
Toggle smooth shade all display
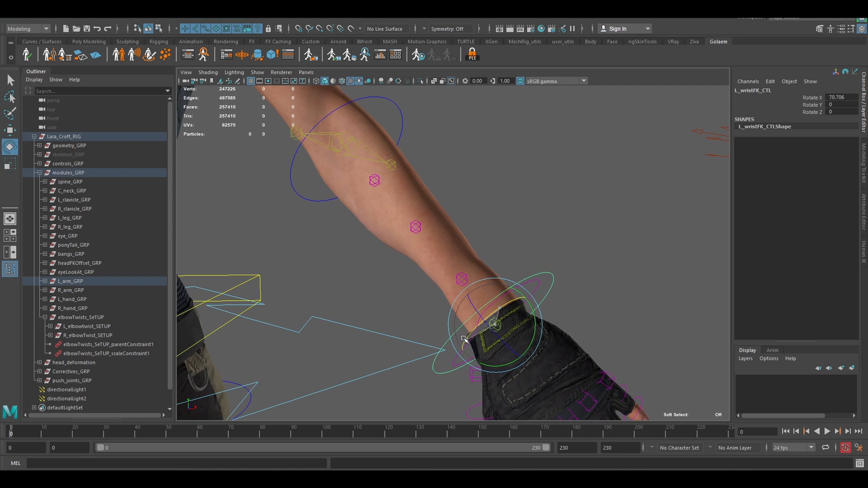click(324, 81)
